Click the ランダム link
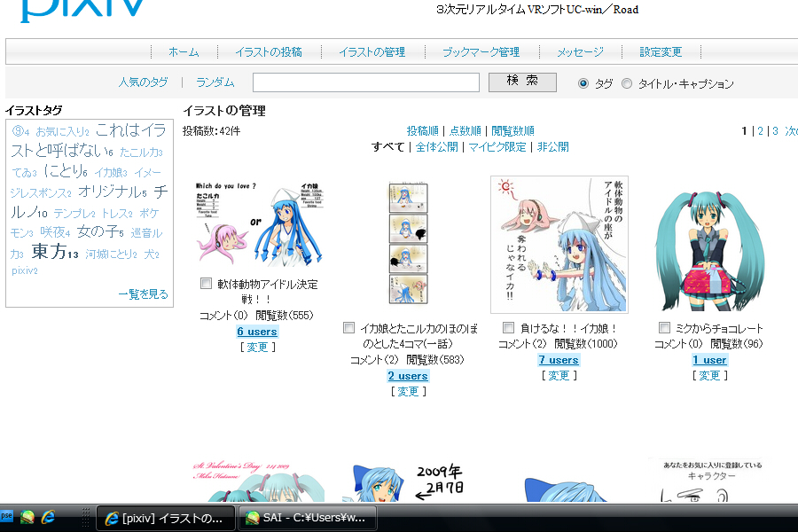 215,82
